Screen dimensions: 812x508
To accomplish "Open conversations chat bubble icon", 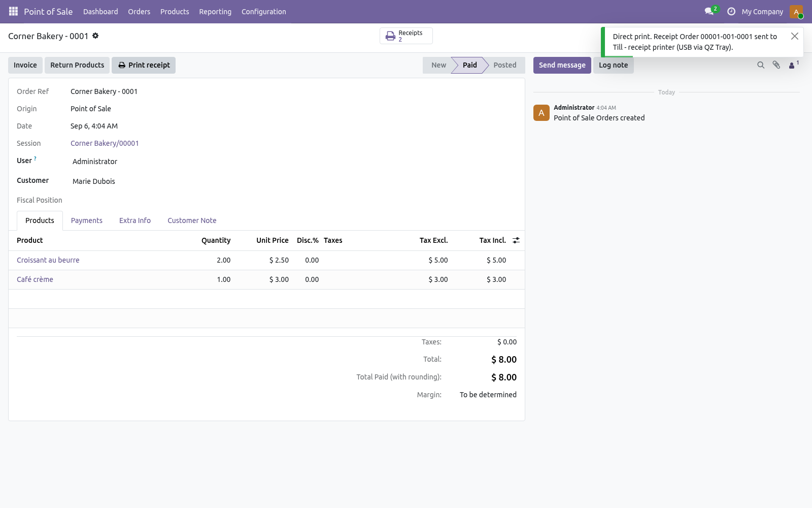I will pyautogui.click(x=709, y=11).
